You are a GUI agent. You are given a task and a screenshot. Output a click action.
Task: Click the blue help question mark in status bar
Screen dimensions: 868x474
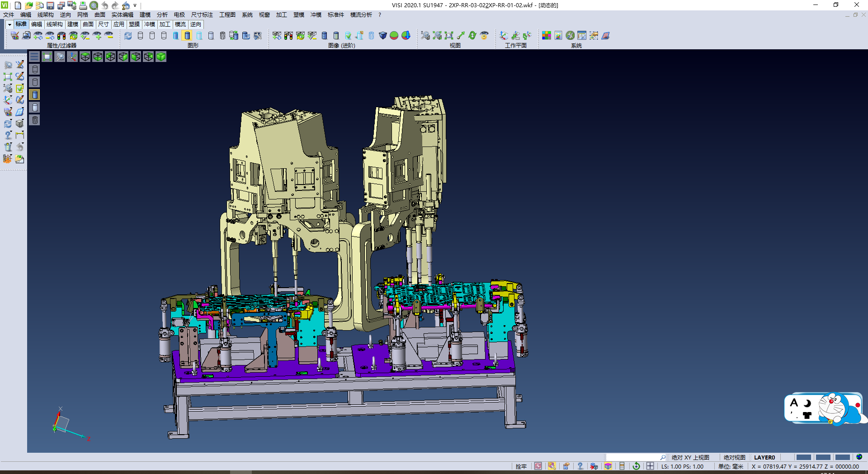(580, 466)
